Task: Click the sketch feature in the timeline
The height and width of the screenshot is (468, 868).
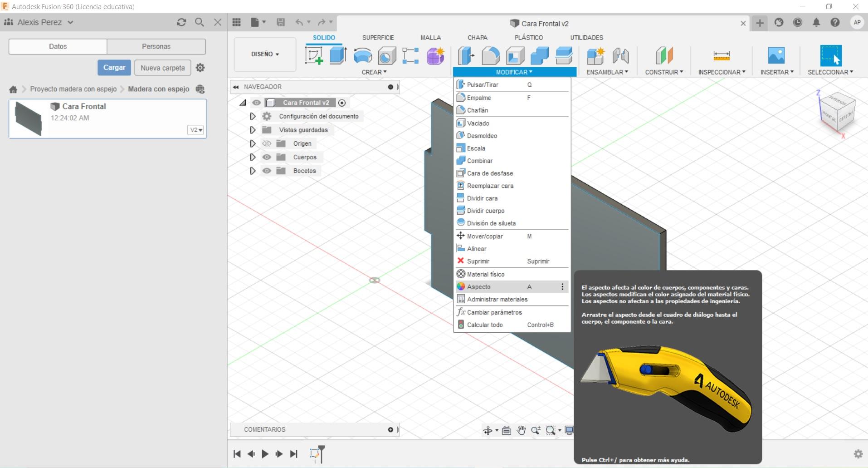Action: click(314, 453)
